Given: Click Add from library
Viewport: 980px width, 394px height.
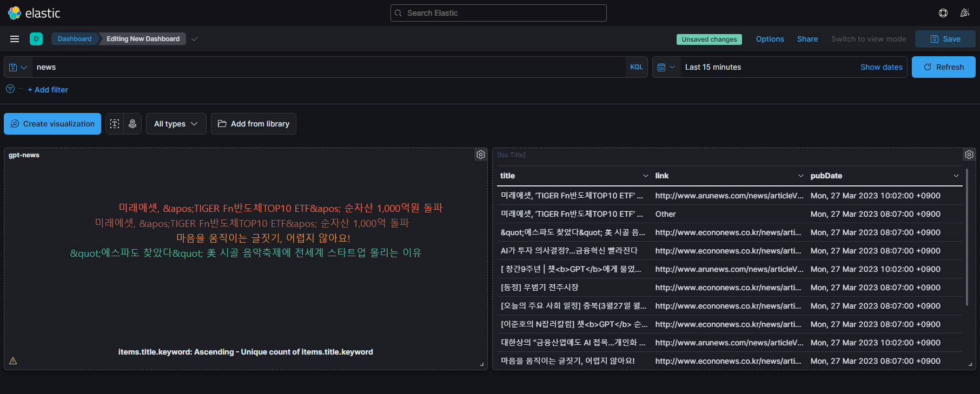Looking at the screenshot, I should tap(254, 124).
